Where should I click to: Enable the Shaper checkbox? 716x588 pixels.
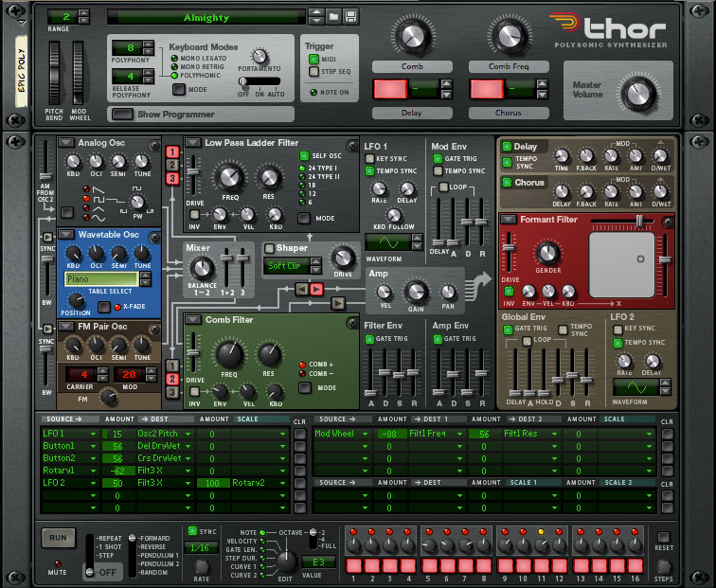click(269, 248)
